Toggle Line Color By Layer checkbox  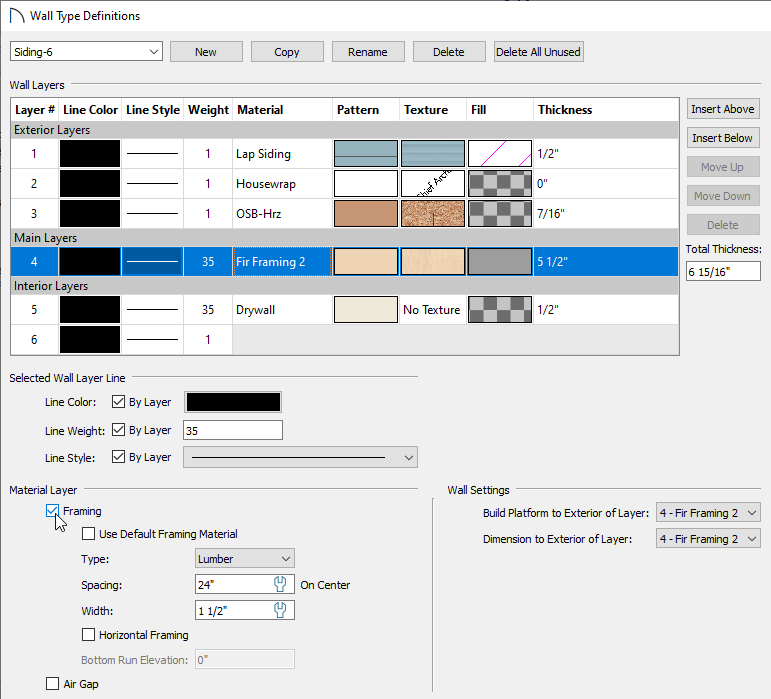pos(119,402)
